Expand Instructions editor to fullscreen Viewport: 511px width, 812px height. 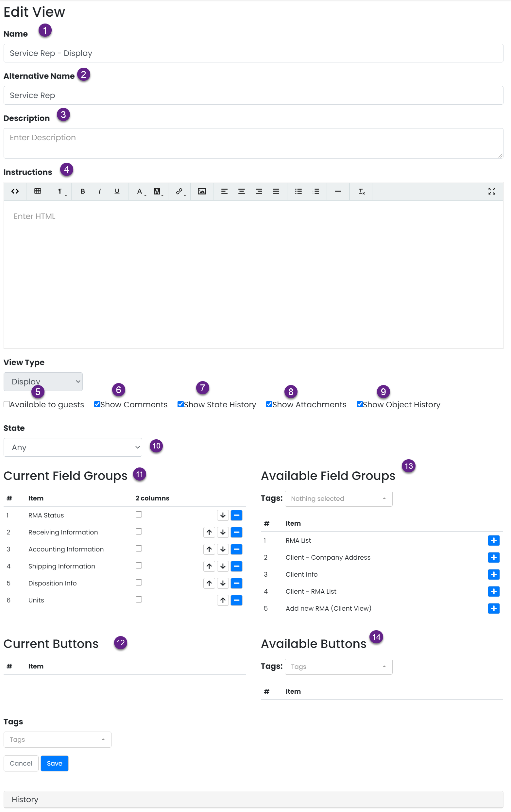coord(491,191)
